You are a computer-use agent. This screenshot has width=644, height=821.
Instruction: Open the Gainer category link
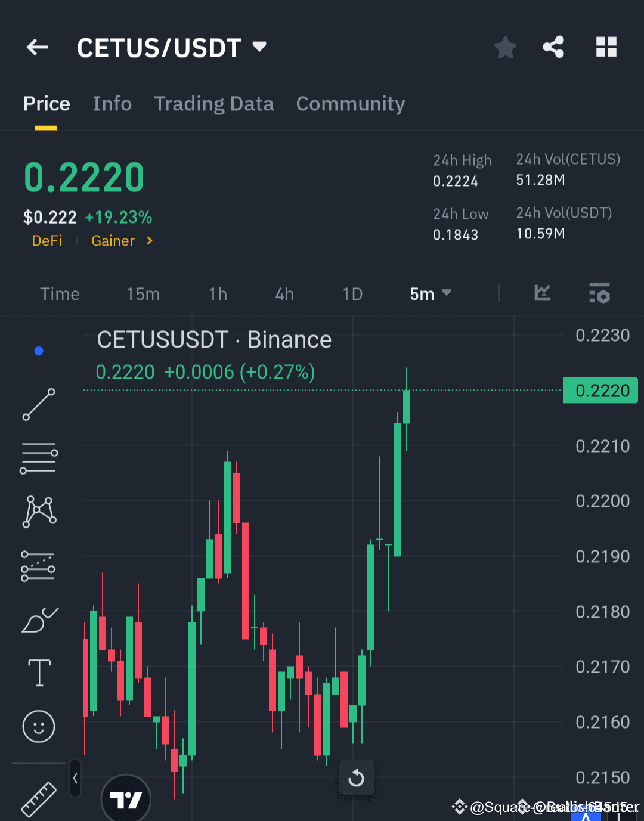point(113,241)
